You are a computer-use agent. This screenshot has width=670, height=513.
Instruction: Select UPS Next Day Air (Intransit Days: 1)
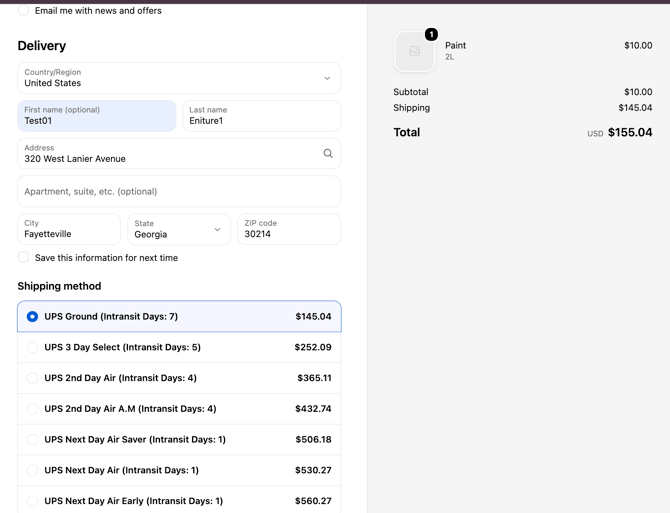click(x=179, y=470)
